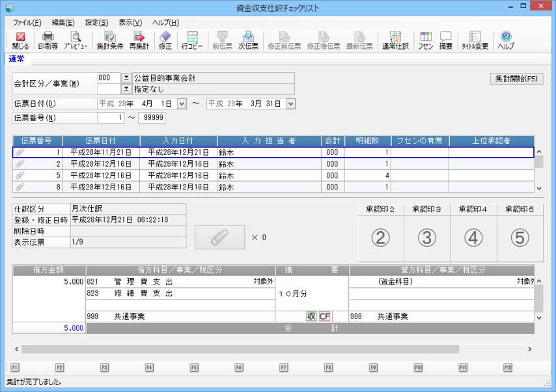Toggle the CF indicator in the 摘要 column
Viewport: 556px width, 392px height.
(324, 316)
